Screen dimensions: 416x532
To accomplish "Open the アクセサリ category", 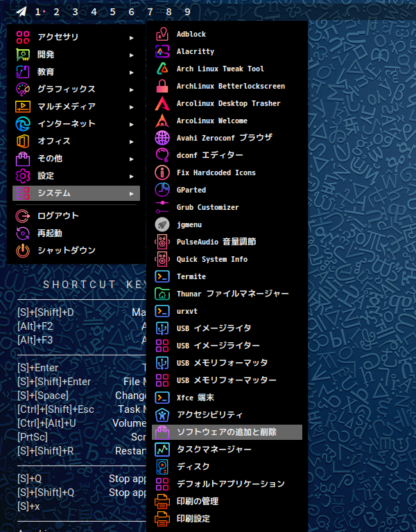I will 76,37.
